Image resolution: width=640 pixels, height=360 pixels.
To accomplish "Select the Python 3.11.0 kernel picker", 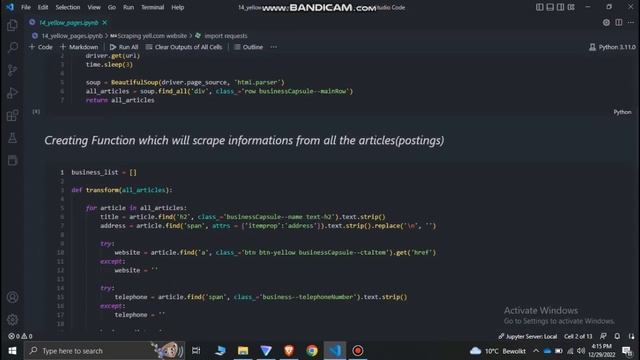I will 612,47.
